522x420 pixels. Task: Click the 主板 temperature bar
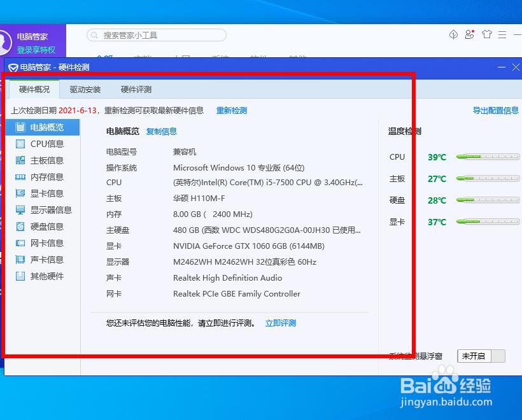[x=488, y=179]
